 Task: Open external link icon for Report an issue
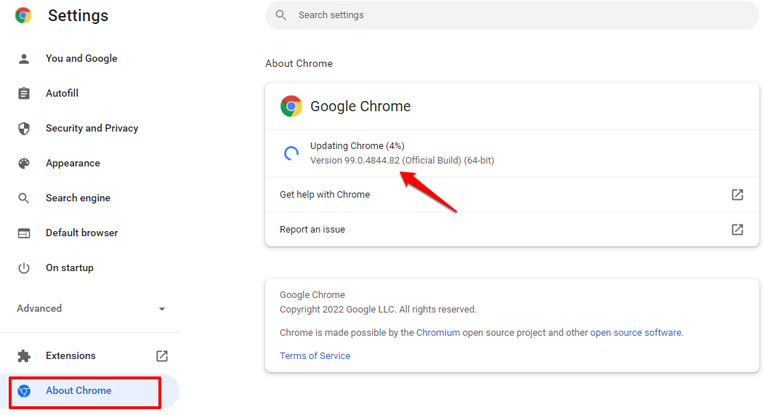(737, 229)
